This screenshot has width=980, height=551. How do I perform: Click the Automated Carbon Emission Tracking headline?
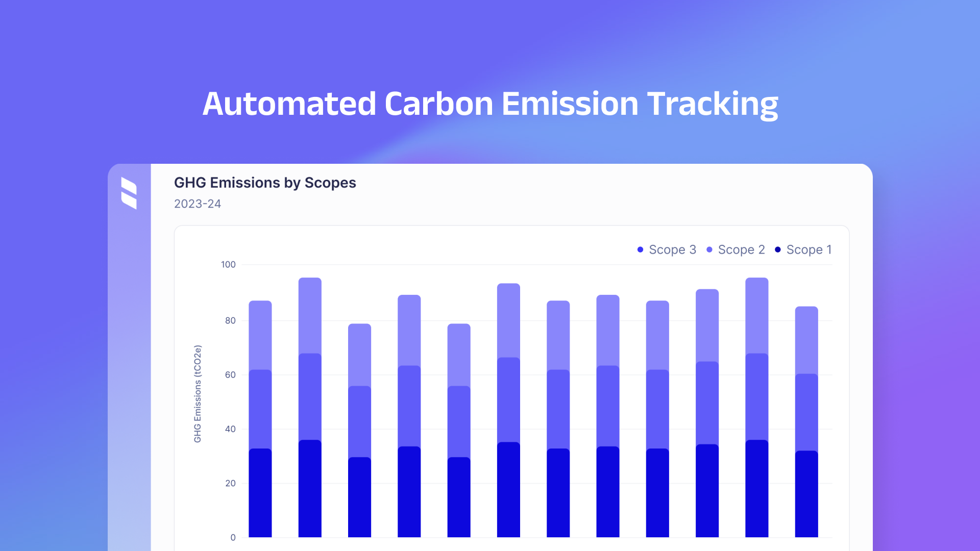pyautogui.click(x=490, y=104)
